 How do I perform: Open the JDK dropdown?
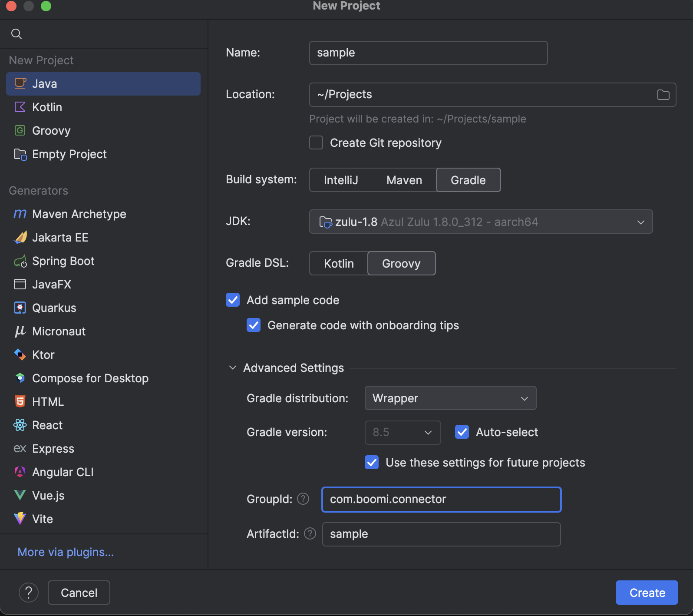tap(480, 222)
